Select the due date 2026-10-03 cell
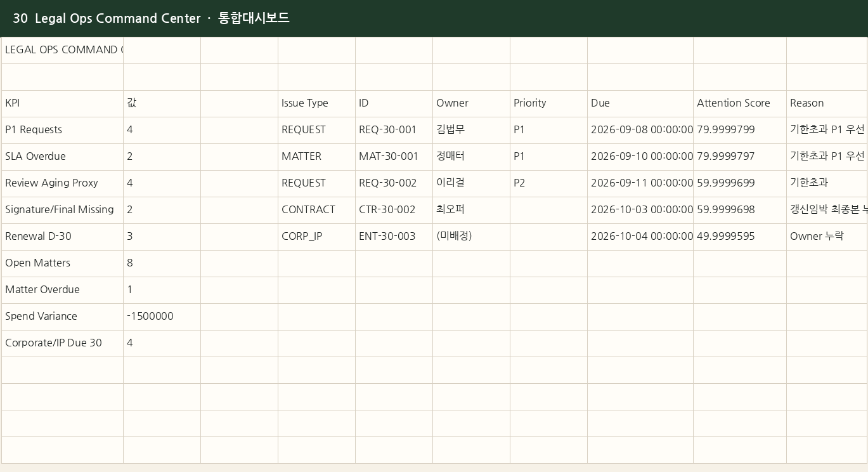The height and width of the screenshot is (472, 868). 640,210
